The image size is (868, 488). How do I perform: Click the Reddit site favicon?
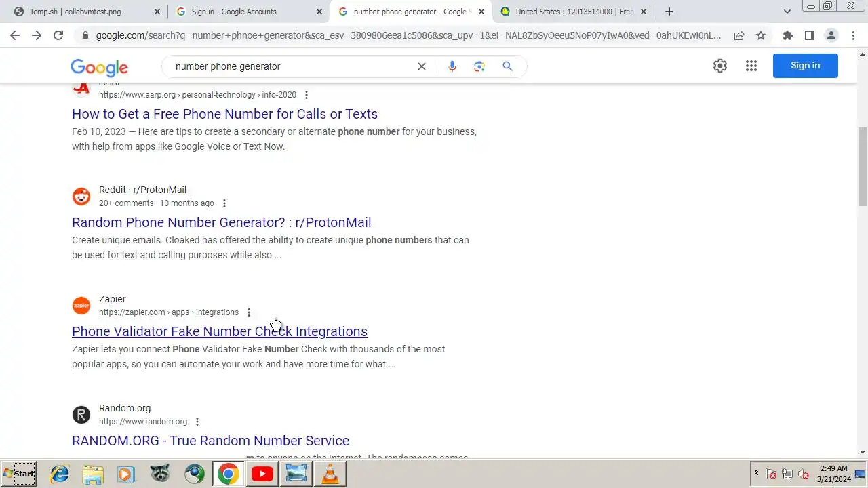[81, 197]
